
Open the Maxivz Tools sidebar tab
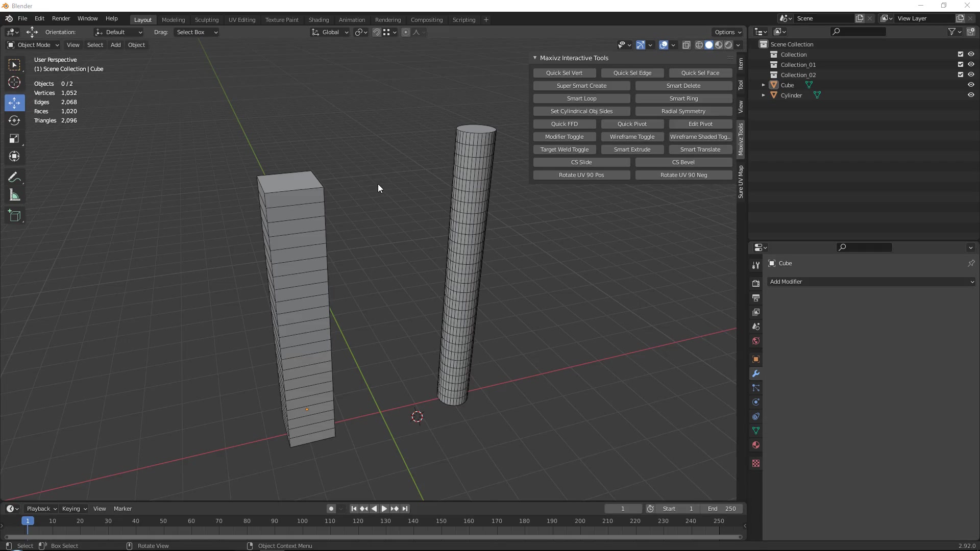pyautogui.click(x=741, y=139)
